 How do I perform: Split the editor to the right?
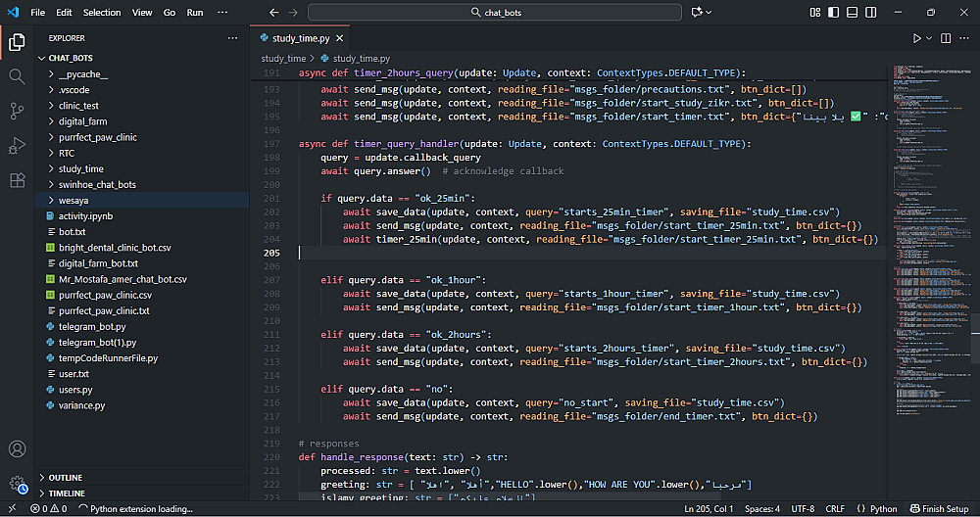pyautogui.click(x=946, y=38)
